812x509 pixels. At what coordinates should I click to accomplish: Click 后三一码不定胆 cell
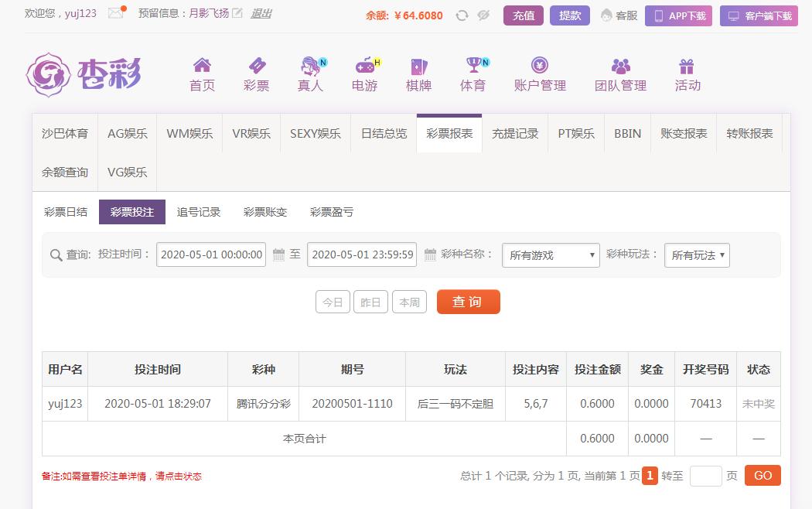point(455,404)
